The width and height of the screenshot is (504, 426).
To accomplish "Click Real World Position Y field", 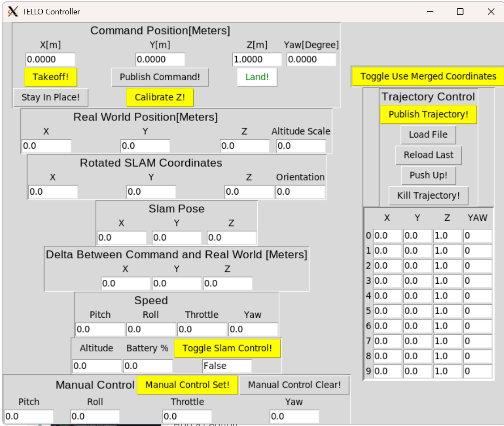I will point(145,146).
